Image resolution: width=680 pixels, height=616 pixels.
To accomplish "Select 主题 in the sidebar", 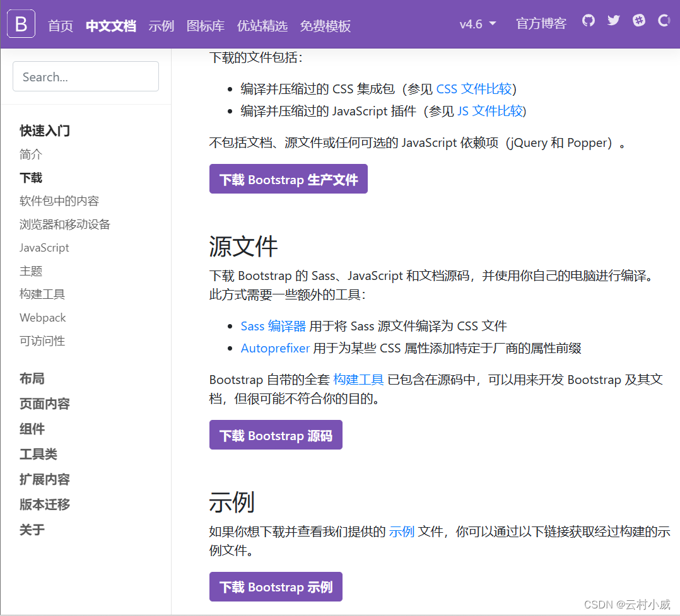I will point(31,270).
